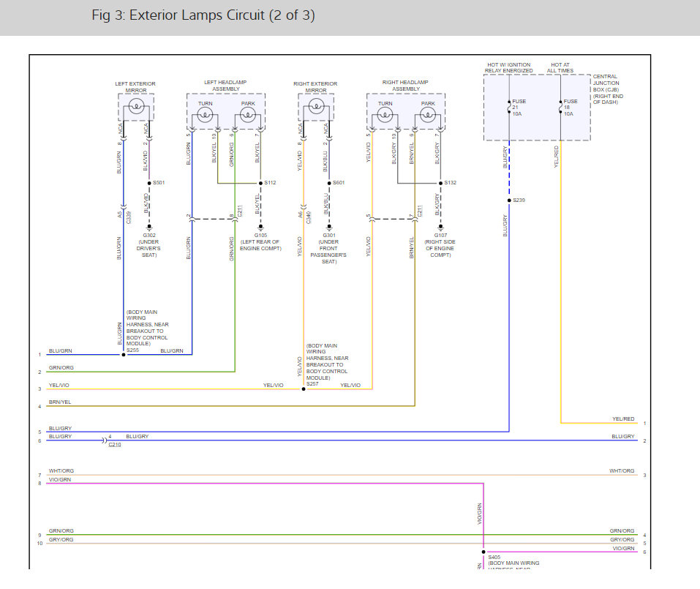Screen dimensions: 700x589
Task: Click the 'G107 (RIGHT SIDE OF ENGINE COMPT)' text
Action: [x=440, y=245]
